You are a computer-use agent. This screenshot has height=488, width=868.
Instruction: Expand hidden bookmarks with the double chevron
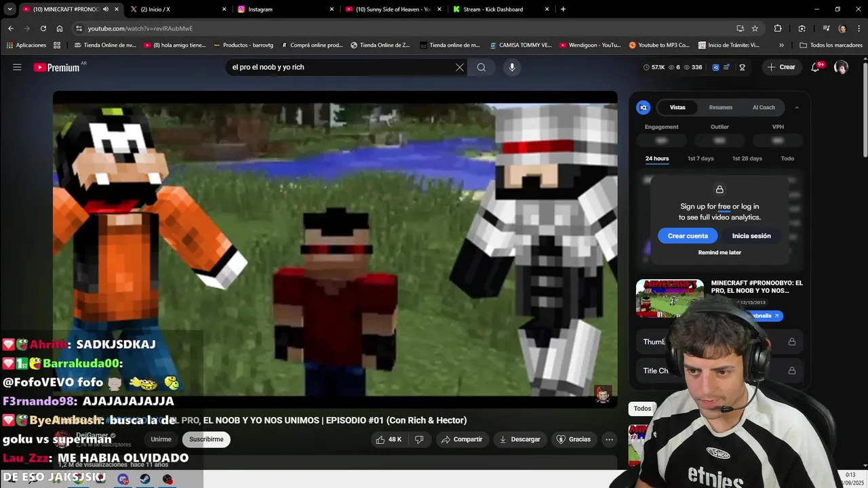pyautogui.click(x=781, y=45)
